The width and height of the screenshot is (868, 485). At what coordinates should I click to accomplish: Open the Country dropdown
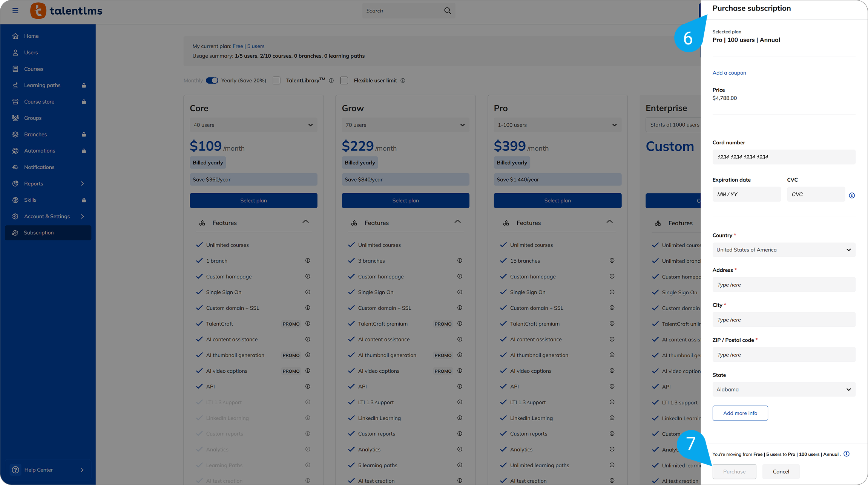784,250
